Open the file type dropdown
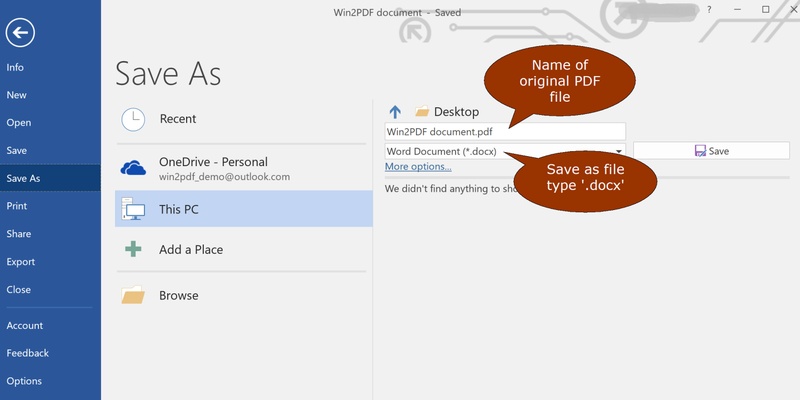Screen dimensions: 800x400 619,152
